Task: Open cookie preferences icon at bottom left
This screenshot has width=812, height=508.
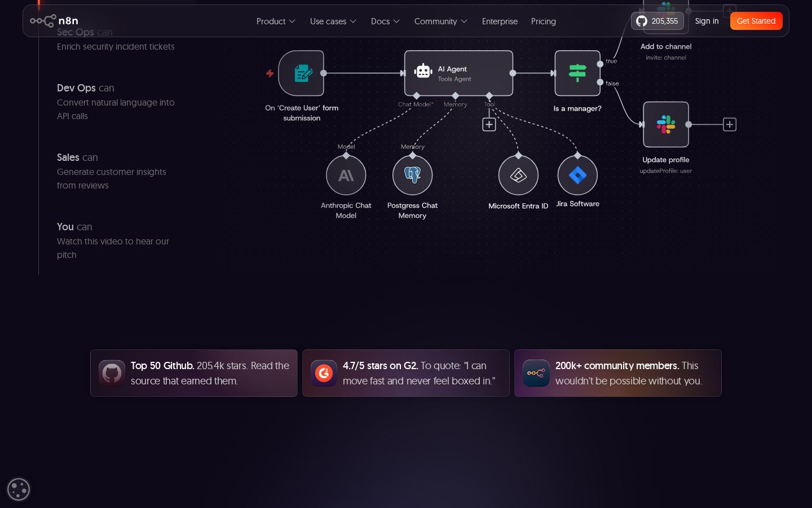Action: 19,489
